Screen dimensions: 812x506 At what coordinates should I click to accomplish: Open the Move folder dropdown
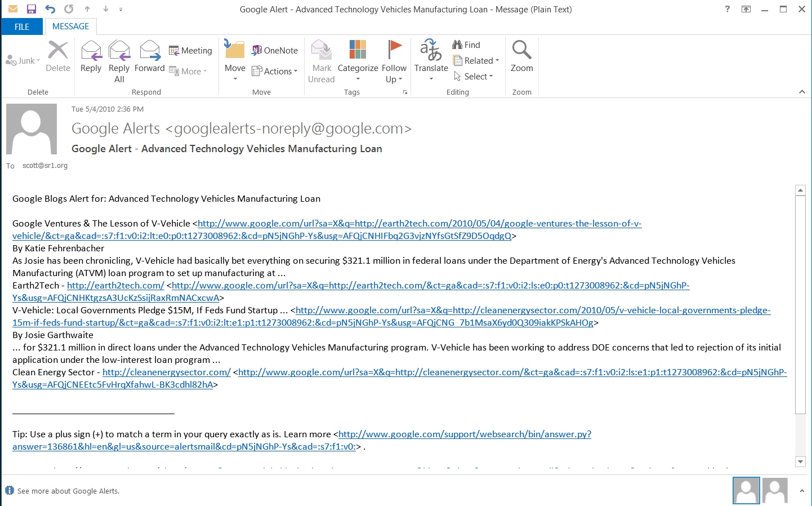(x=235, y=60)
